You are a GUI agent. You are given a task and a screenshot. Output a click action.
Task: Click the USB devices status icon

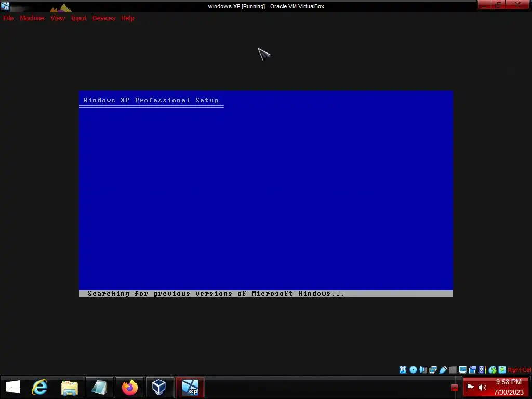point(443,370)
